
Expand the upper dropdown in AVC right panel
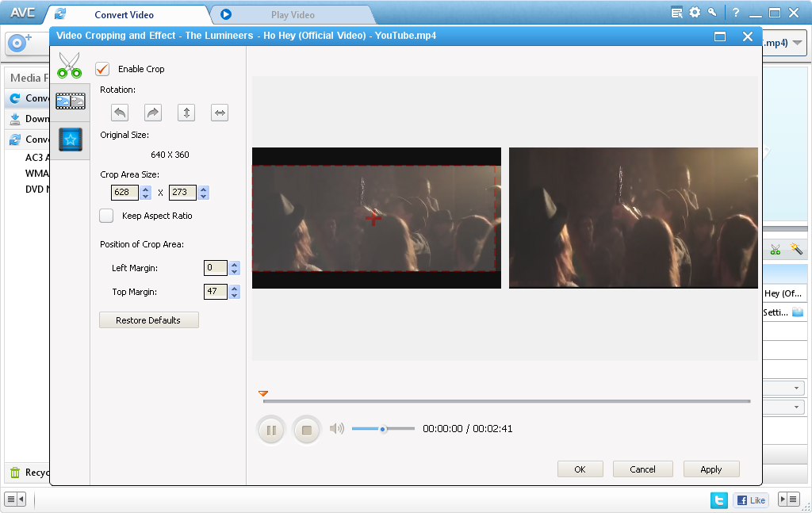click(796, 389)
